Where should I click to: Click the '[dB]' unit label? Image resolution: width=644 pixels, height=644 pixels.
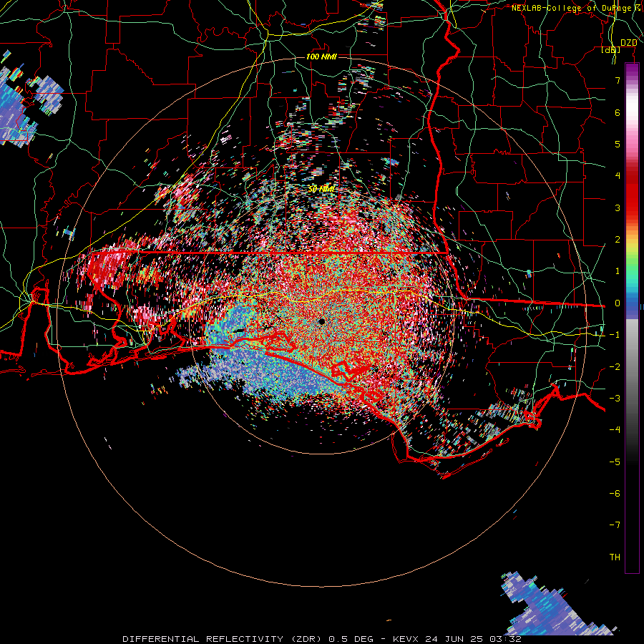pos(611,50)
